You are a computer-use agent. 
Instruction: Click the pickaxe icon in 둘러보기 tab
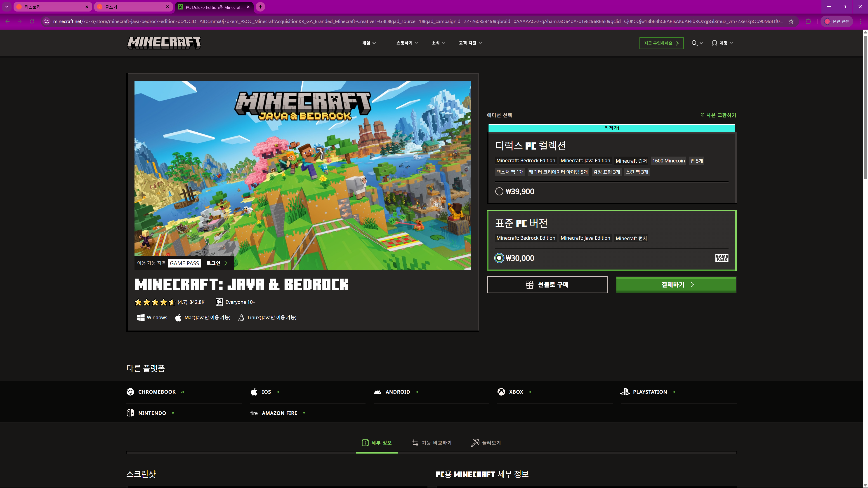475,443
